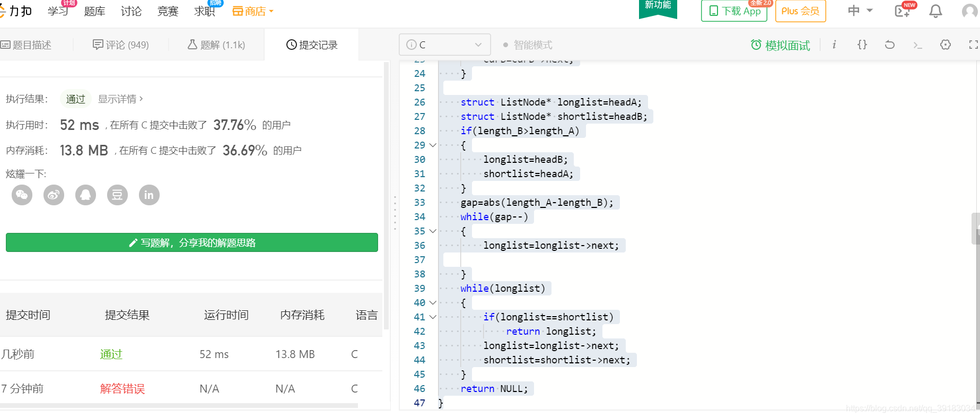Image resolution: width=980 pixels, height=418 pixels.
Task: Open 学习 in the top navigation
Action: (58, 11)
